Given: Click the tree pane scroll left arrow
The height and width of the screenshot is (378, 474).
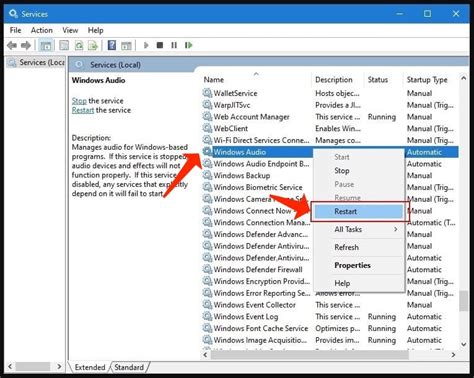Looking at the screenshot, I should (x=10, y=367).
